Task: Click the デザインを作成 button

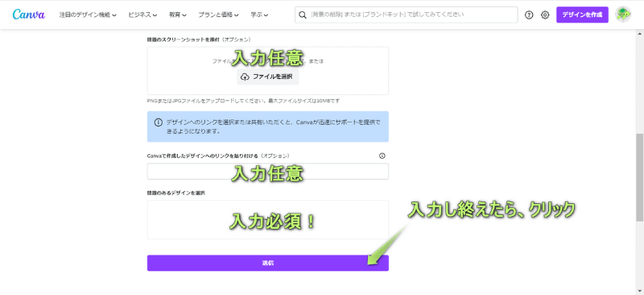Action: (582, 15)
